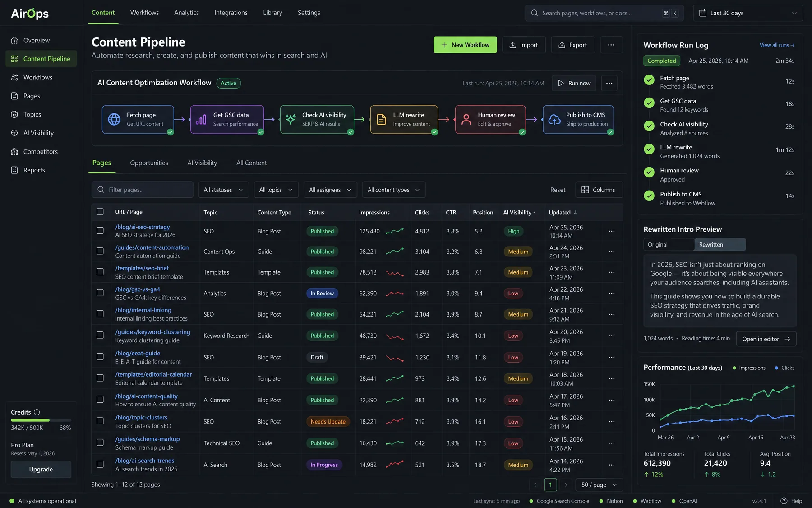Sort the table by the Updated column

563,213
